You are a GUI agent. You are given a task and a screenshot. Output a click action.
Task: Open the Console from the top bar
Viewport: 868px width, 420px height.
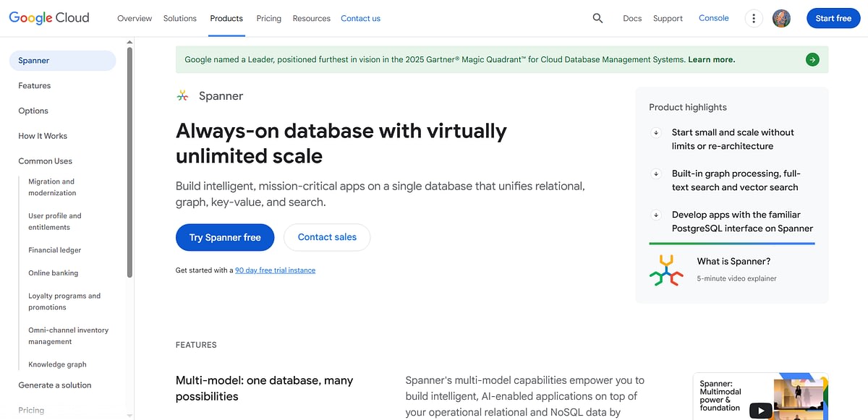pos(713,18)
